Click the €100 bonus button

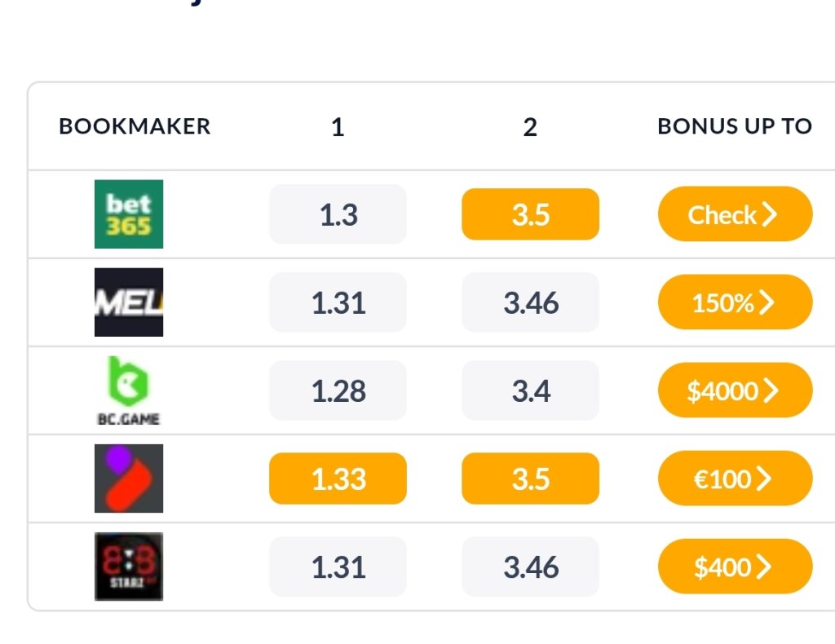point(735,479)
